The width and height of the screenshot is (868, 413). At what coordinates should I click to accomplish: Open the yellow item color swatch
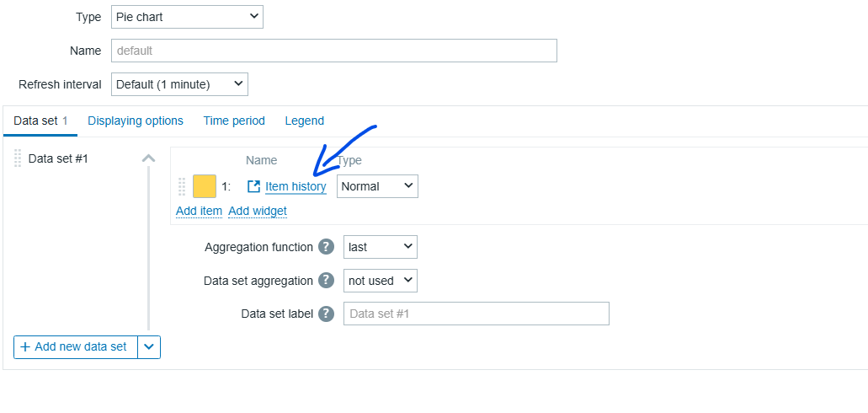click(205, 186)
